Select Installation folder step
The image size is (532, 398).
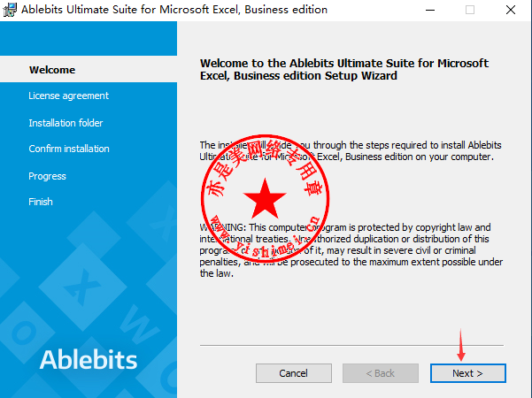(x=66, y=123)
